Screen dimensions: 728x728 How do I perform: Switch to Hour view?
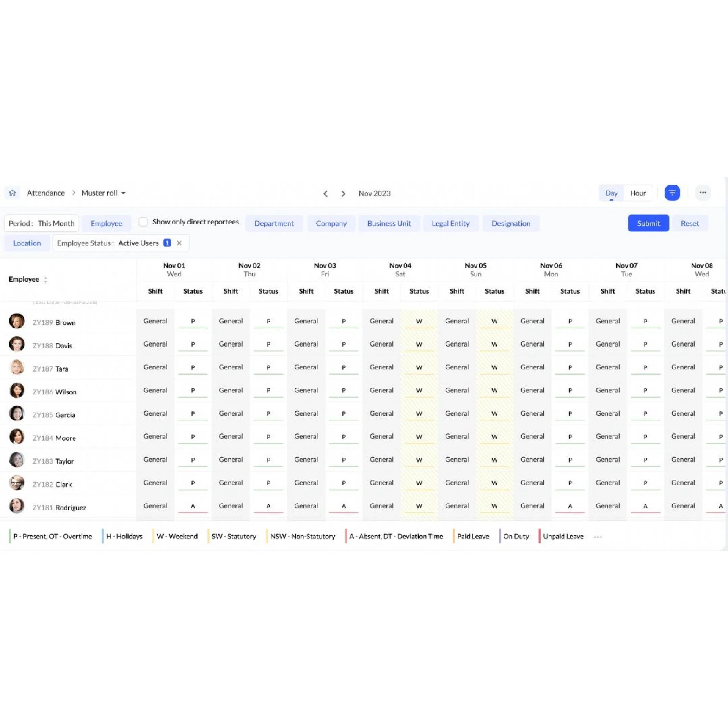click(638, 193)
